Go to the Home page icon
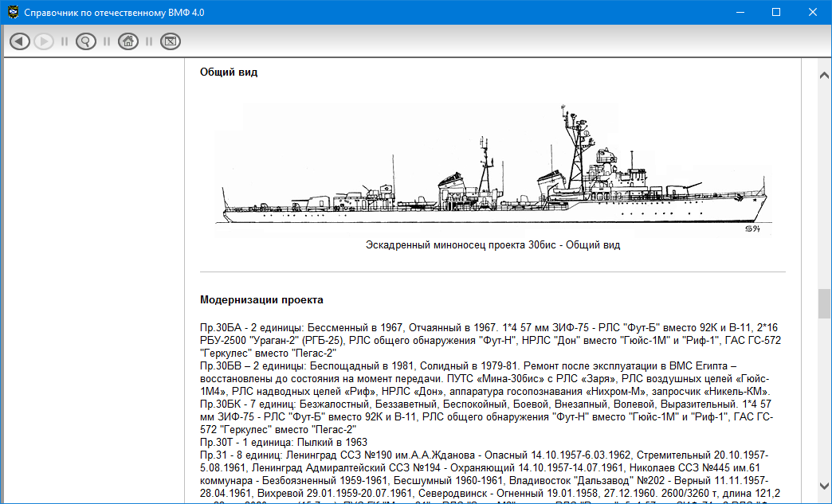 (127, 41)
